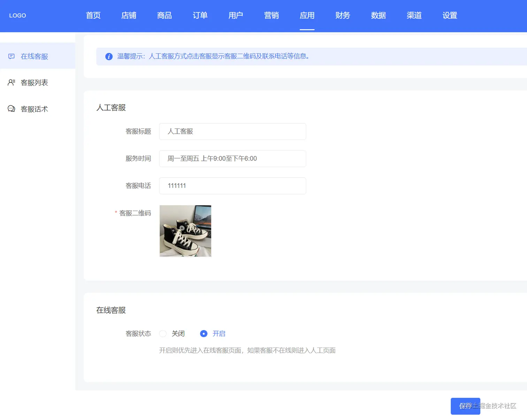Click the 温馨提示 tip text
Viewport: 527px width, 420px height.
[x=213, y=56]
